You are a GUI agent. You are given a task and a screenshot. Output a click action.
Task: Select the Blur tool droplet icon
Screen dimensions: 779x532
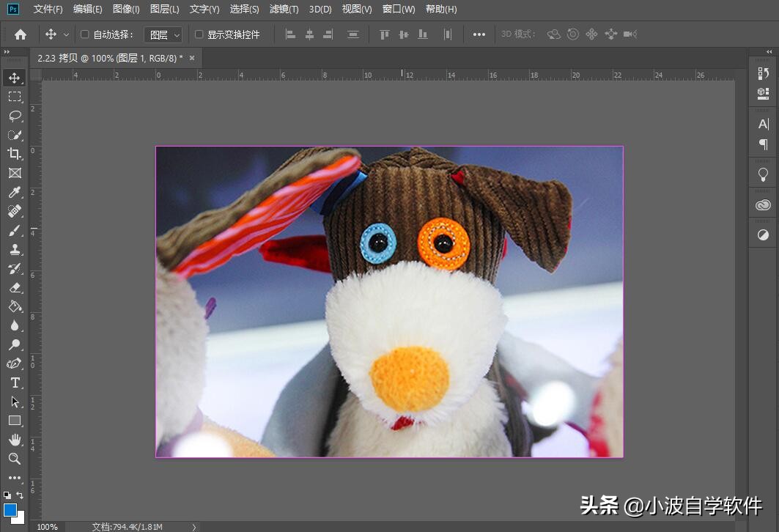15,325
